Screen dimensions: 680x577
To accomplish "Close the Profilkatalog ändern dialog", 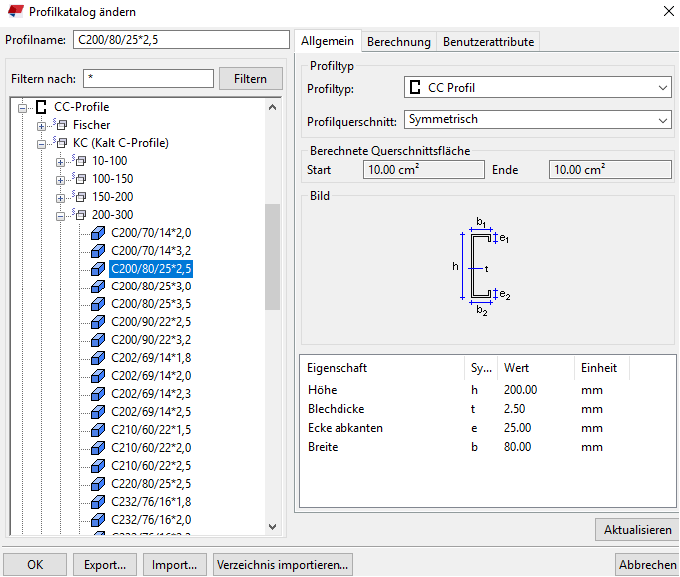I will tap(669, 11).
